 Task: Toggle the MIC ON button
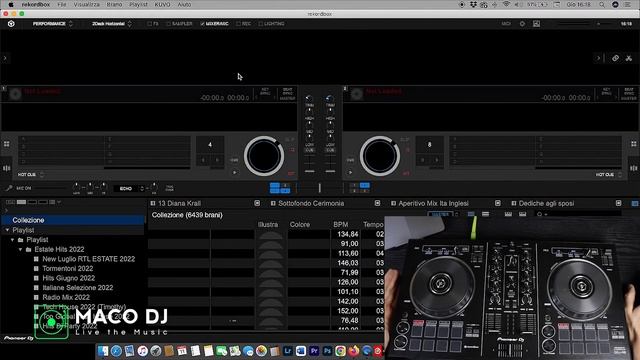coord(24,188)
